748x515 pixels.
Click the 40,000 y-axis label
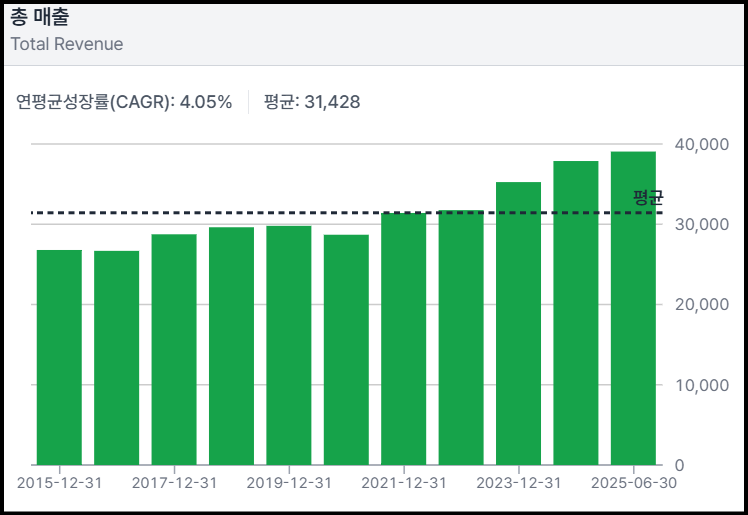(x=704, y=144)
